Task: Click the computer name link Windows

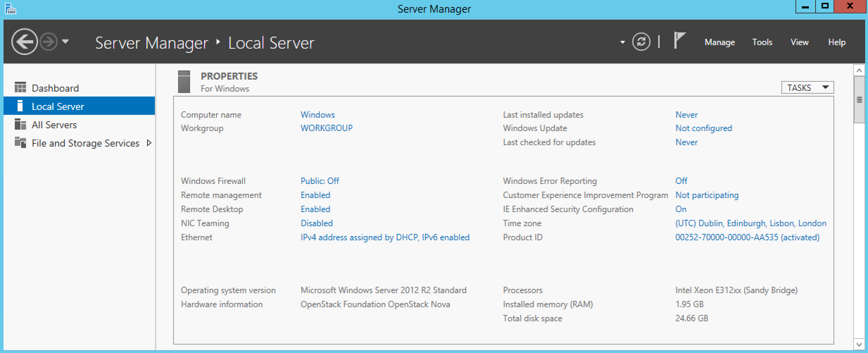Action: [x=317, y=114]
